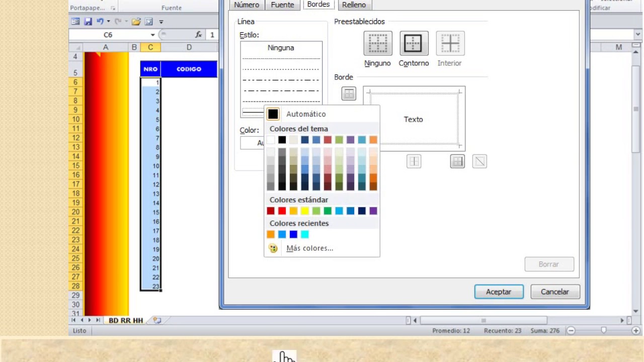644x362 pixels.
Task: Toggle the right border button
Action: pos(457,161)
